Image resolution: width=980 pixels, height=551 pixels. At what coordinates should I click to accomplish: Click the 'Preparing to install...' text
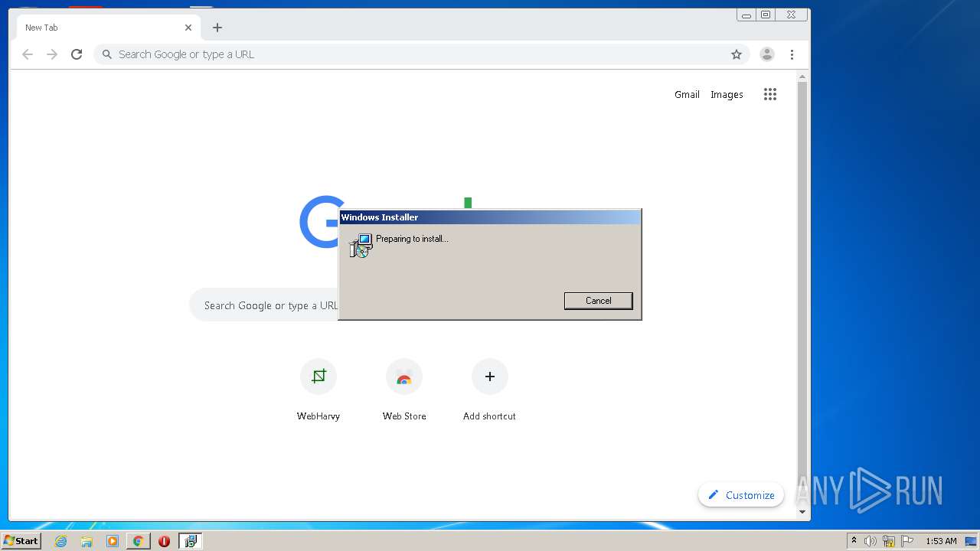tap(412, 239)
